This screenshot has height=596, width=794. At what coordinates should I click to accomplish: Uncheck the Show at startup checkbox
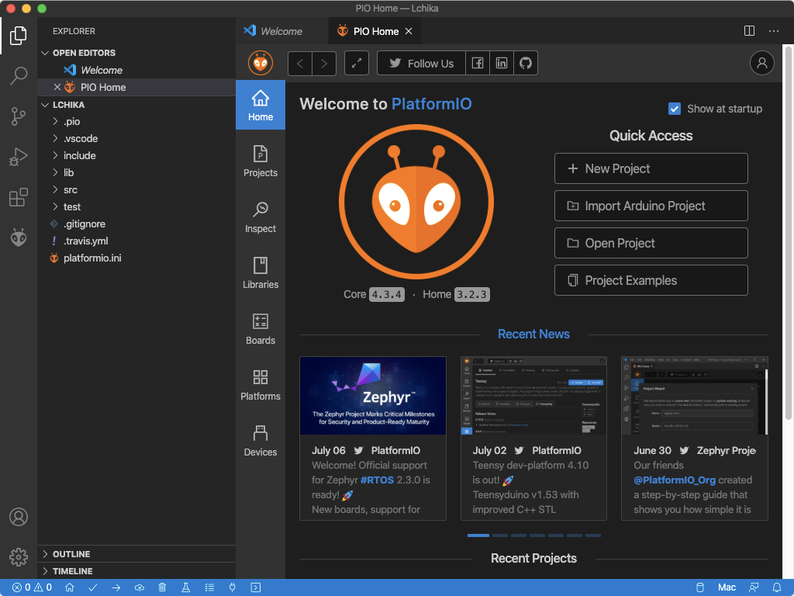point(674,109)
